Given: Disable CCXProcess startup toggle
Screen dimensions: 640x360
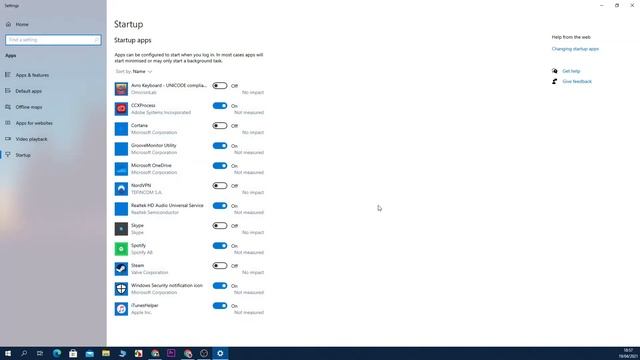Looking at the screenshot, I should [x=220, y=106].
